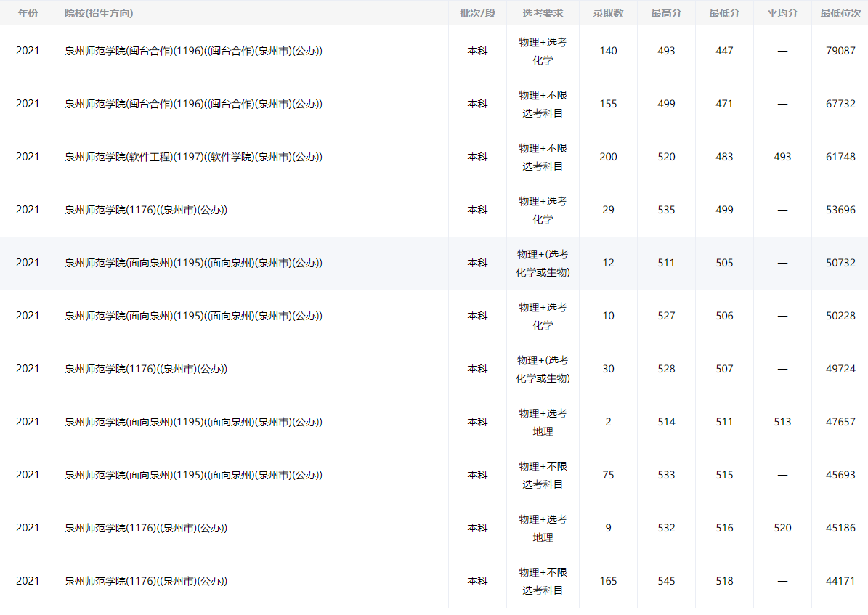This screenshot has width=868, height=615.
Task: Select the rank cell 53696
Action: coord(840,211)
